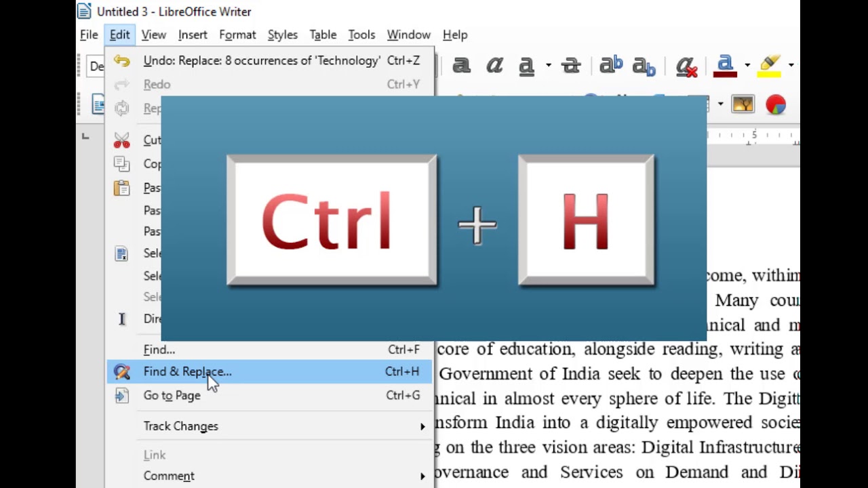868x488 pixels.
Task: Open the Help menu
Action: click(x=455, y=35)
